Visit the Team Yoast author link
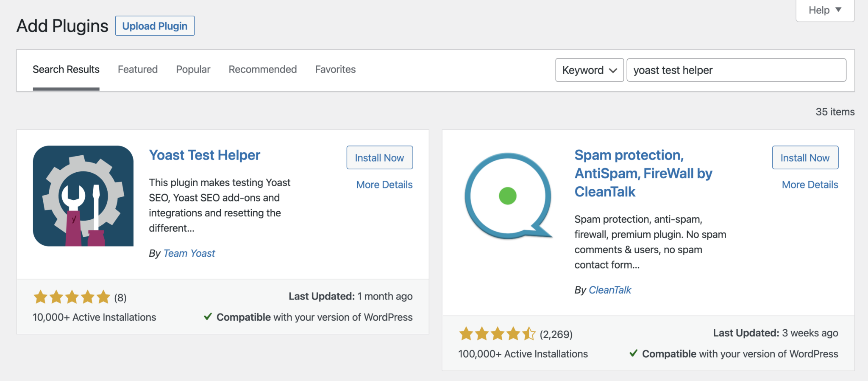The image size is (868, 381). [189, 253]
